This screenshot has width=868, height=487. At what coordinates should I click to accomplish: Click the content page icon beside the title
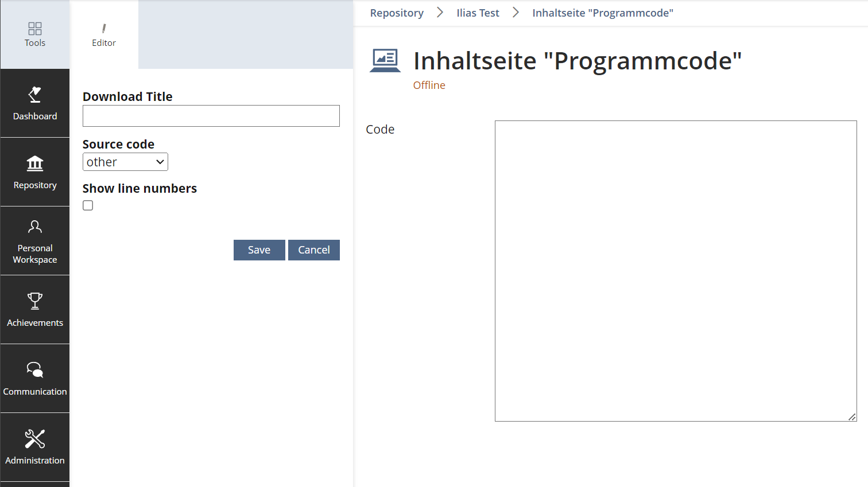[385, 60]
